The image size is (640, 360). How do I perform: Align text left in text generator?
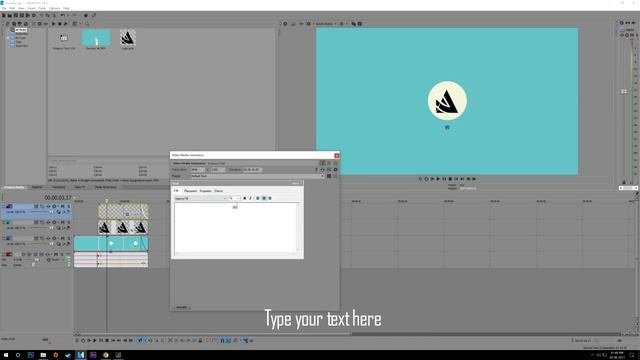click(258, 198)
